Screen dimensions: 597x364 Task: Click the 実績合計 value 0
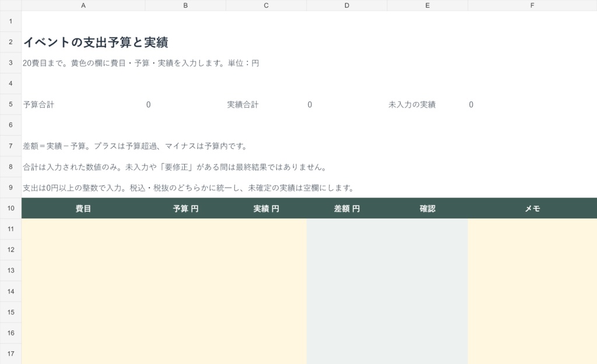coord(310,105)
